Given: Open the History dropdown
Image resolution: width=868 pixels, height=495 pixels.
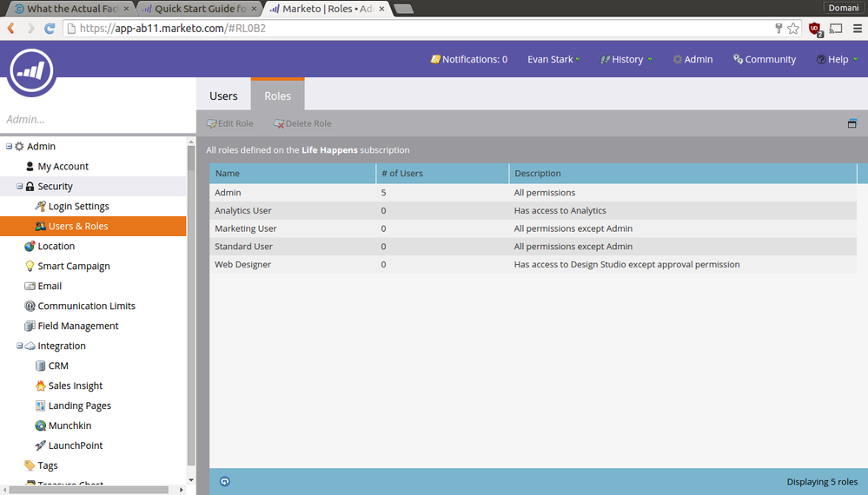Looking at the screenshot, I should coord(626,59).
